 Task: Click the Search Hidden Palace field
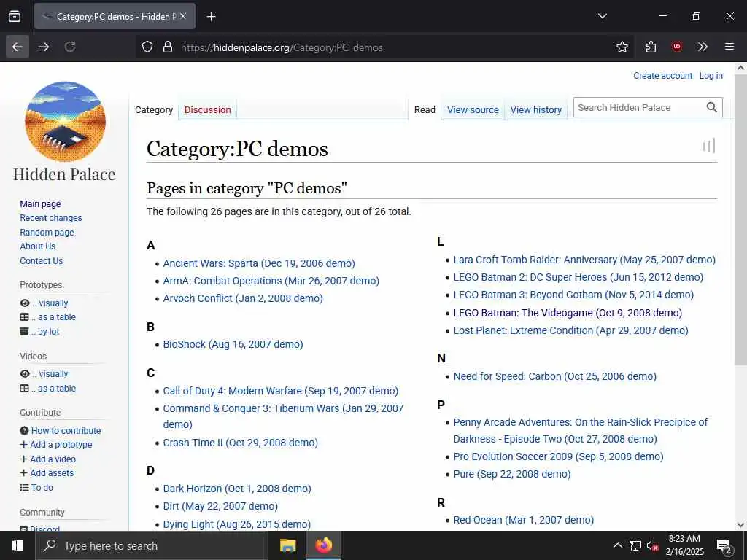[638, 108]
